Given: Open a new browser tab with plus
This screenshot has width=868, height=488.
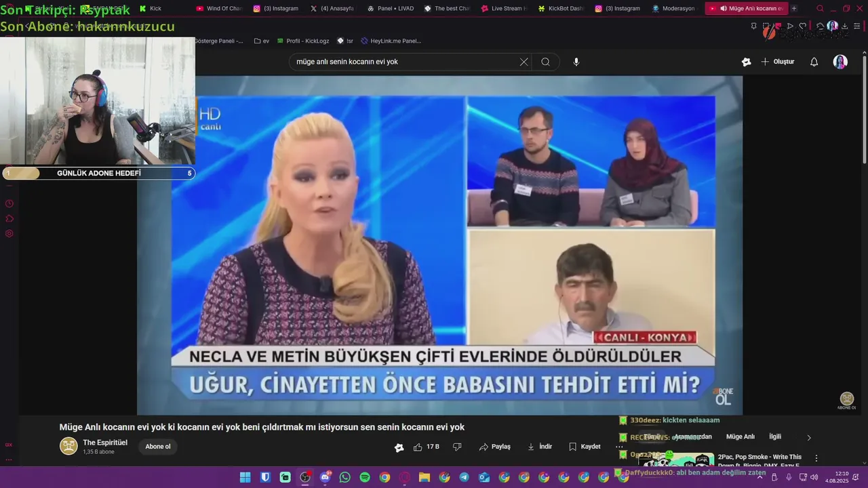Looking at the screenshot, I should pyautogui.click(x=794, y=8).
